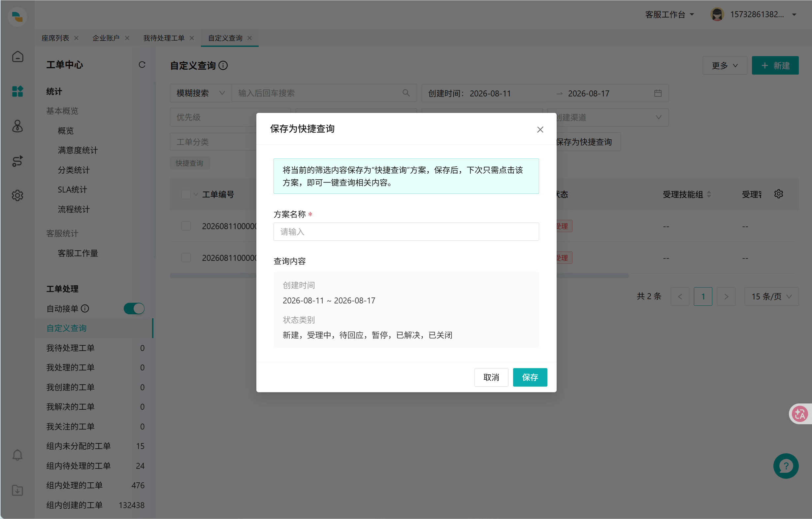Click the 保存 button in dialog
Screen dimensions: 812x519
point(530,377)
